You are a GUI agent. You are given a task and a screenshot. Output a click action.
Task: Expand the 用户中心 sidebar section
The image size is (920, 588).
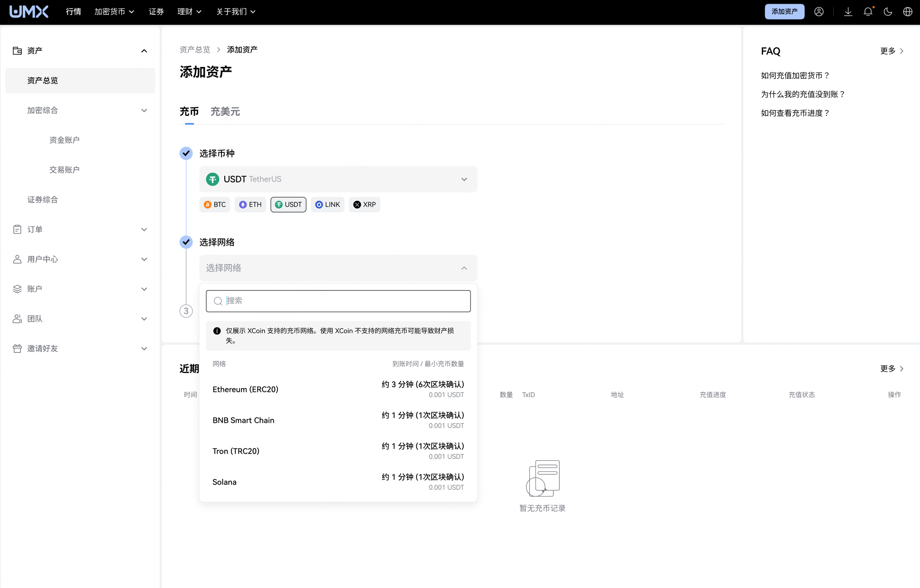pyautogui.click(x=144, y=259)
